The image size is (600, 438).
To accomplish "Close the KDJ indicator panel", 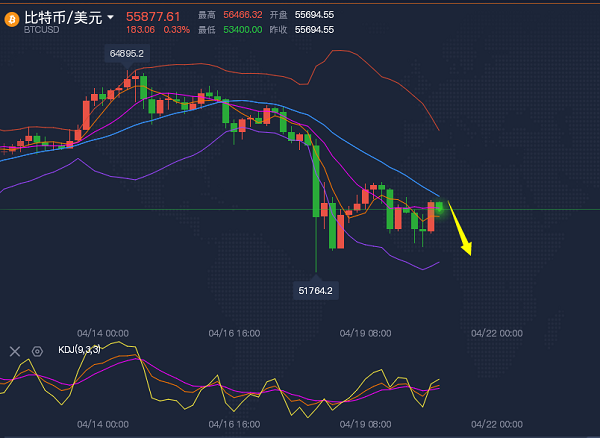I will coord(14,351).
